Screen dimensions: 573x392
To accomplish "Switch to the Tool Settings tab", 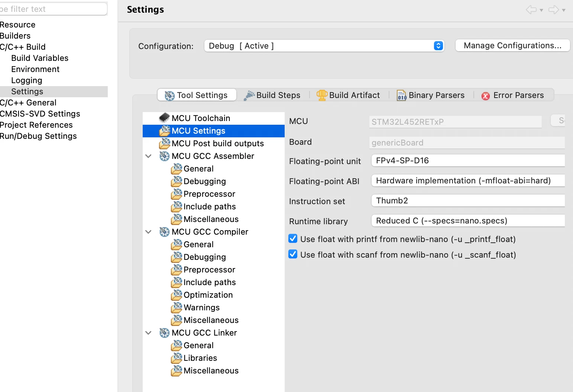I will pyautogui.click(x=197, y=95).
